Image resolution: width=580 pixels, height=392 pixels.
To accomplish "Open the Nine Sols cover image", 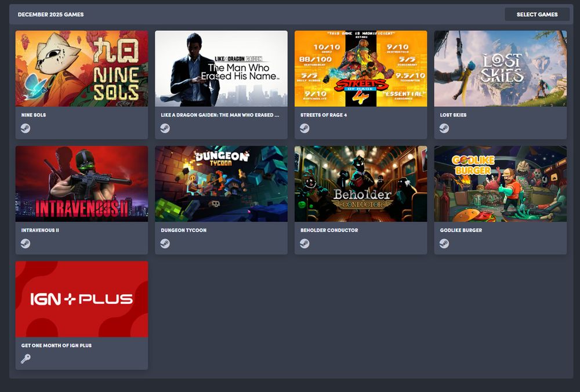I will click(x=82, y=69).
